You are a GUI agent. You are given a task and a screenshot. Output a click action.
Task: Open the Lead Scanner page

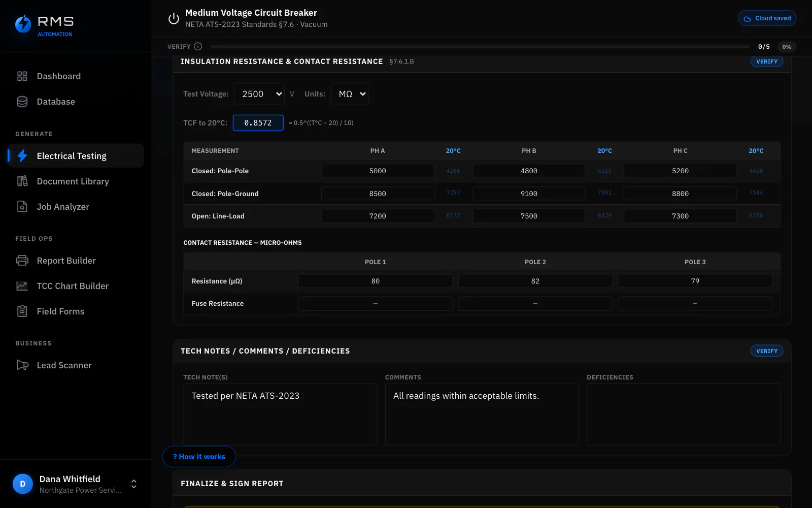click(x=76, y=365)
